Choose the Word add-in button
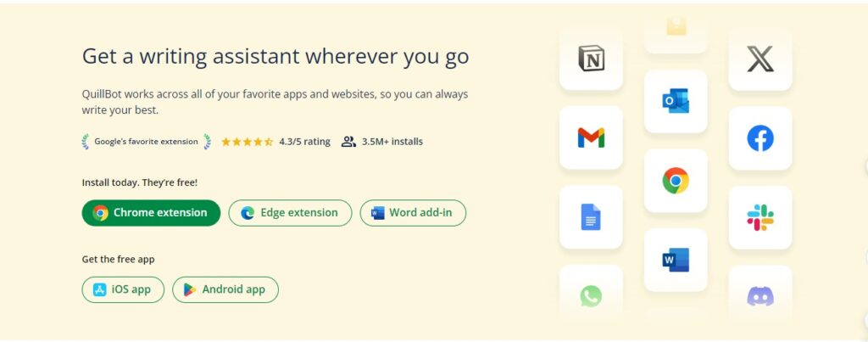Viewport: 868px width, 342px height. 413,213
